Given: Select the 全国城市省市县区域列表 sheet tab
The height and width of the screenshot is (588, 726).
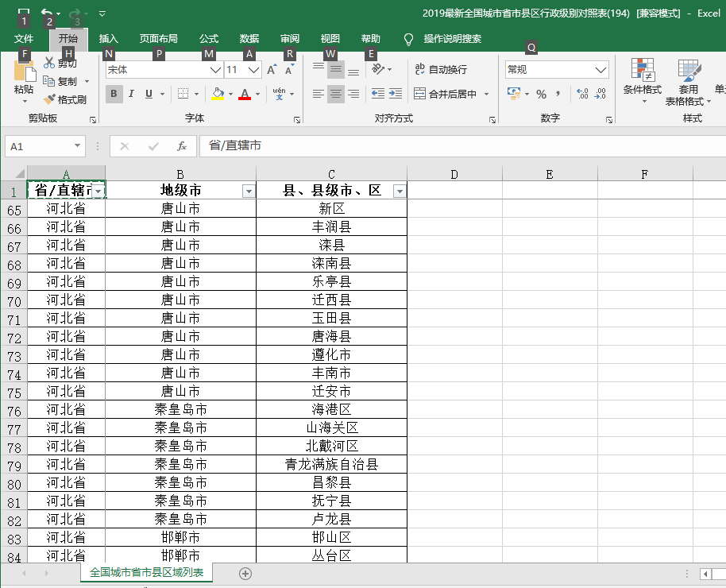Looking at the screenshot, I should click(147, 573).
